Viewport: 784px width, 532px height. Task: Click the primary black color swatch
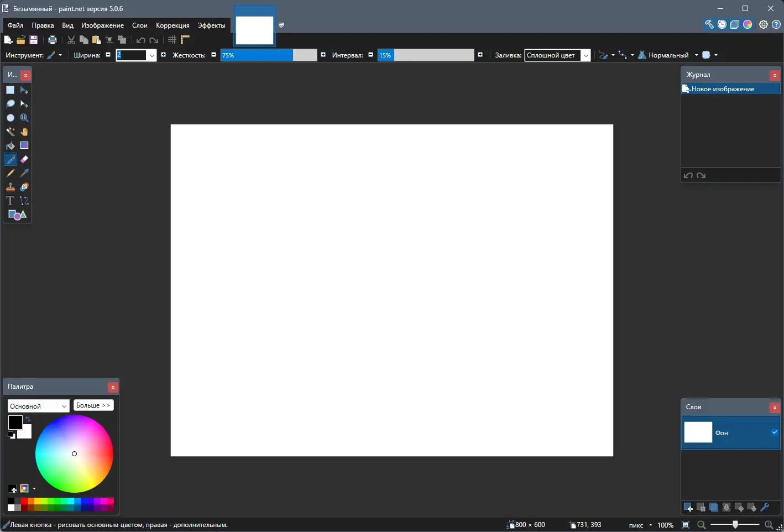(x=15, y=423)
